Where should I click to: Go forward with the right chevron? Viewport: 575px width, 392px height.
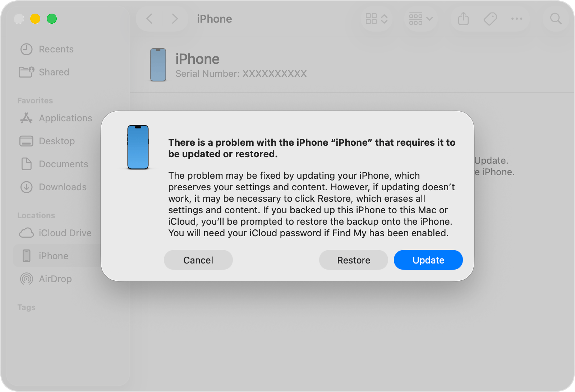point(175,19)
